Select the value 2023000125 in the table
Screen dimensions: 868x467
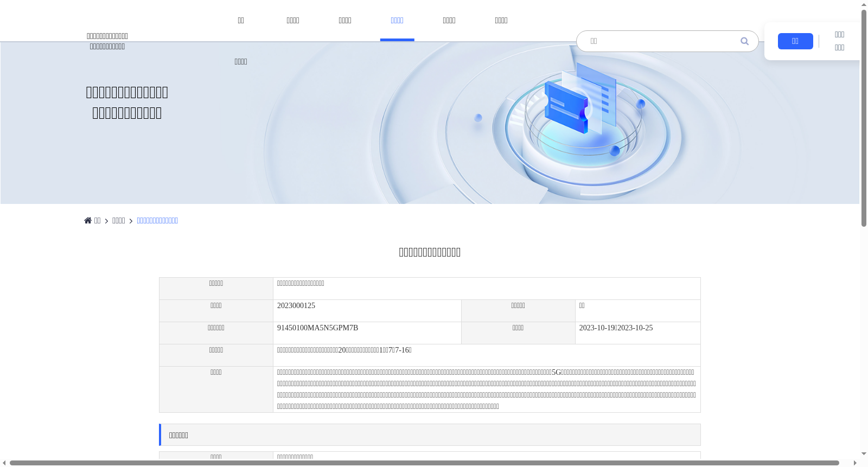pyautogui.click(x=296, y=306)
